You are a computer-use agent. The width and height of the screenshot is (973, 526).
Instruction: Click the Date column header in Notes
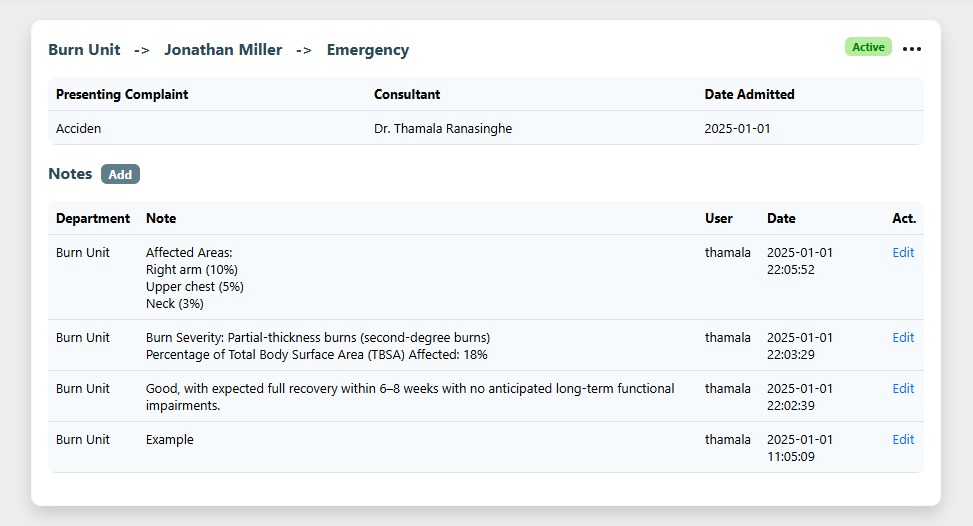pyautogui.click(x=781, y=219)
